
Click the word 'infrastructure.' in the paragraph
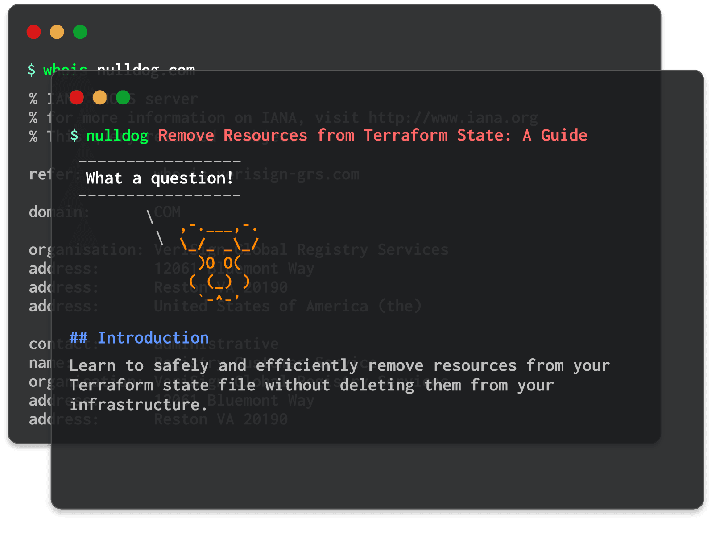[139, 405]
